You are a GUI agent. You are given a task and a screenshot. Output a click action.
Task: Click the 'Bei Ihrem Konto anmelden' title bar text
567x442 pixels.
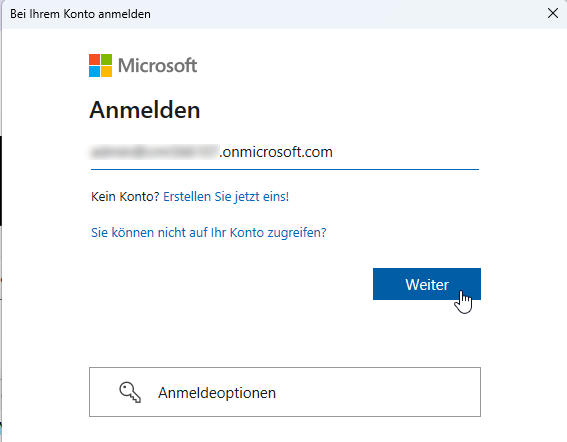80,14
